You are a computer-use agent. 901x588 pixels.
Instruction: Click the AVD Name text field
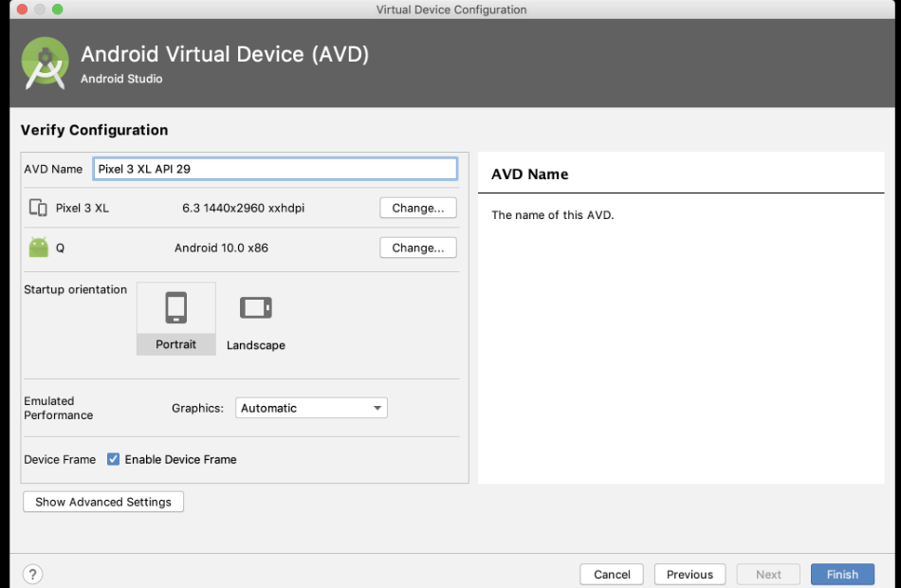click(x=275, y=169)
